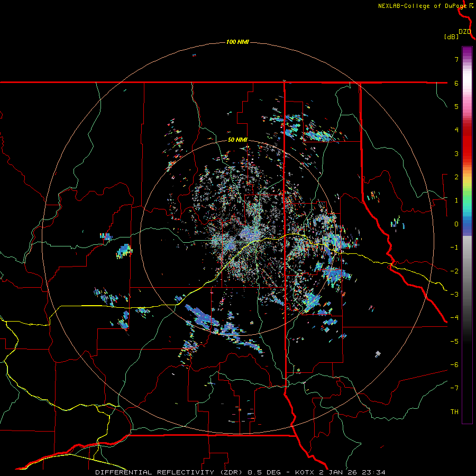Click the 5 value on the dB scale
Image resolution: width=476 pixels, height=476 pixels.
point(456,106)
